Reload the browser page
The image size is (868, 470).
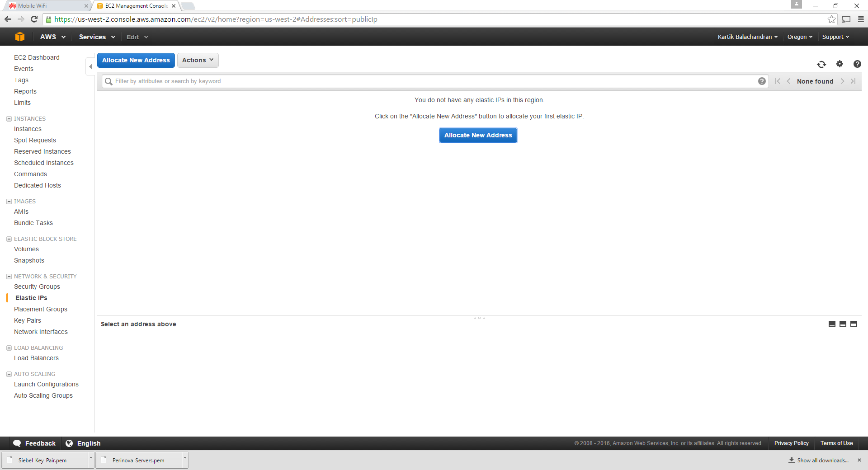(34, 19)
